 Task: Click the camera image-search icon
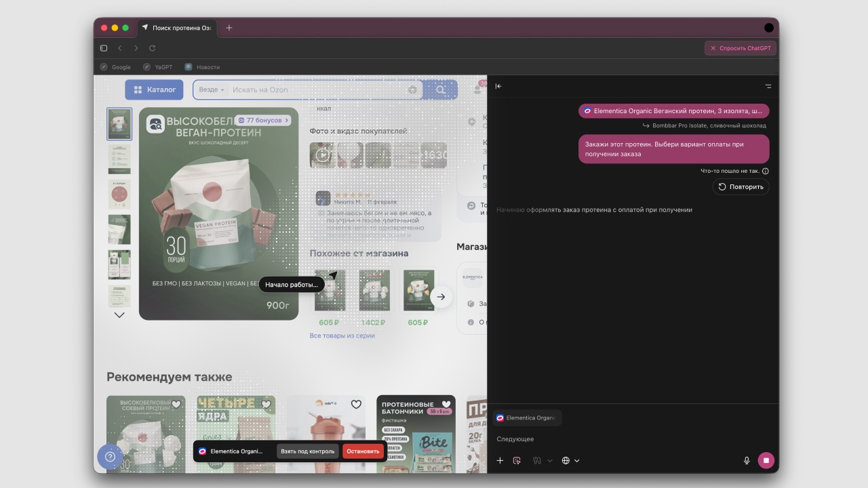coord(412,89)
